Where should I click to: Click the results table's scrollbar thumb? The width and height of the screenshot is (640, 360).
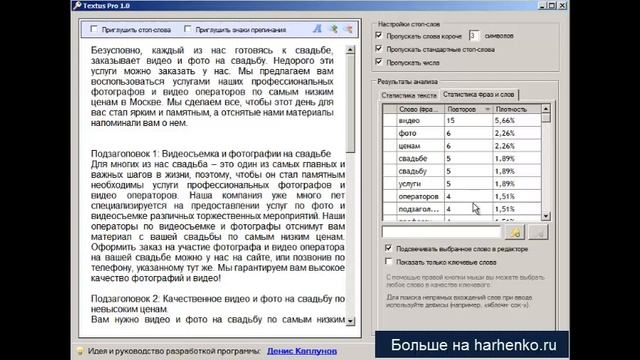click(x=546, y=118)
